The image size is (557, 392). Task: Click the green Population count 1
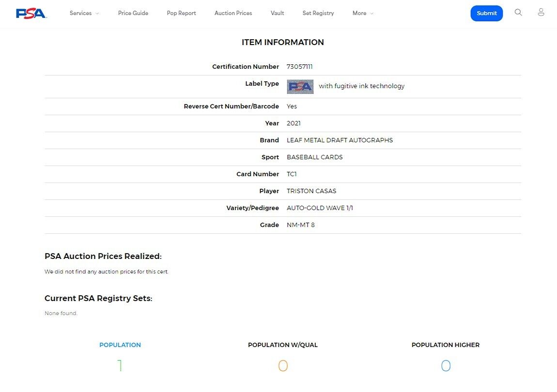tap(120, 365)
